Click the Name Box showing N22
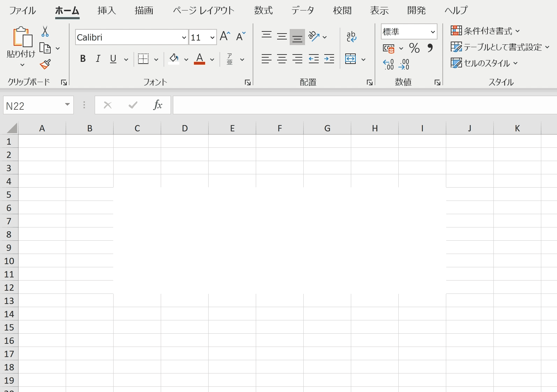The height and width of the screenshot is (392, 557). pyautogui.click(x=38, y=105)
